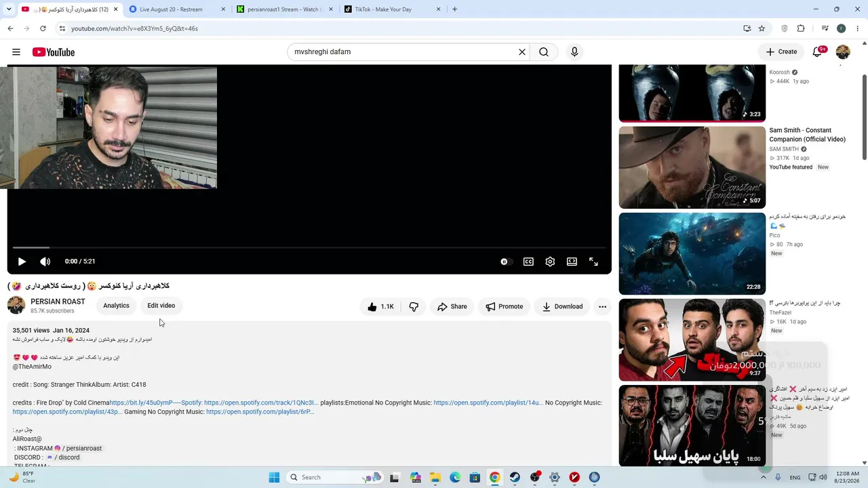
Task: Promote this video
Action: click(504, 307)
